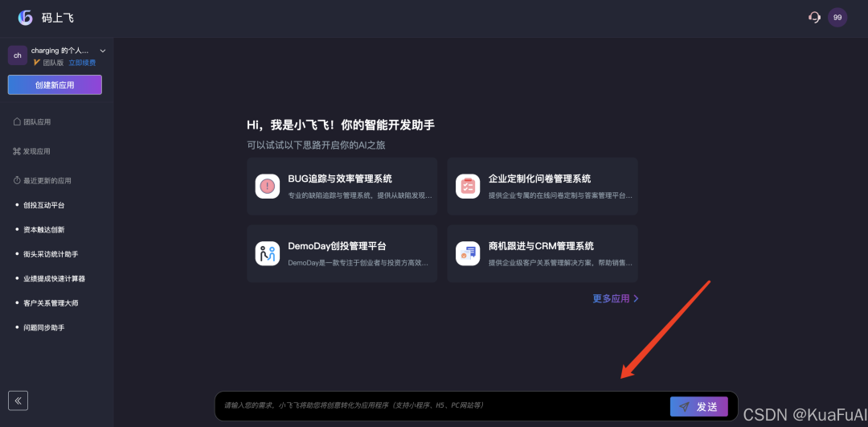Image resolution: width=868 pixels, height=427 pixels.
Task: Open 业绩提成快速计算器 app
Action: click(x=54, y=278)
